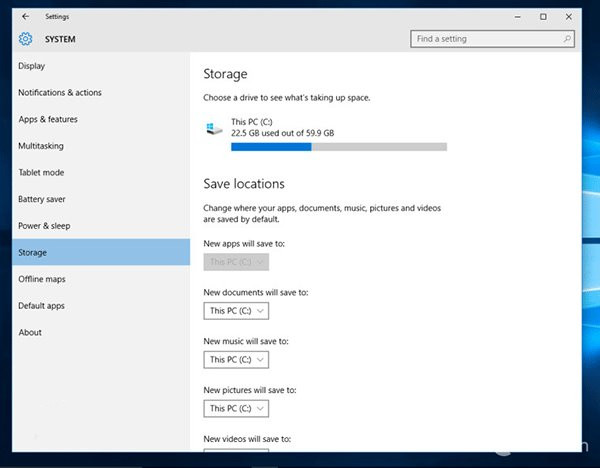The image size is (600, 468).
Task: Open New documents save location dropdown
Action: coord(236,311)
